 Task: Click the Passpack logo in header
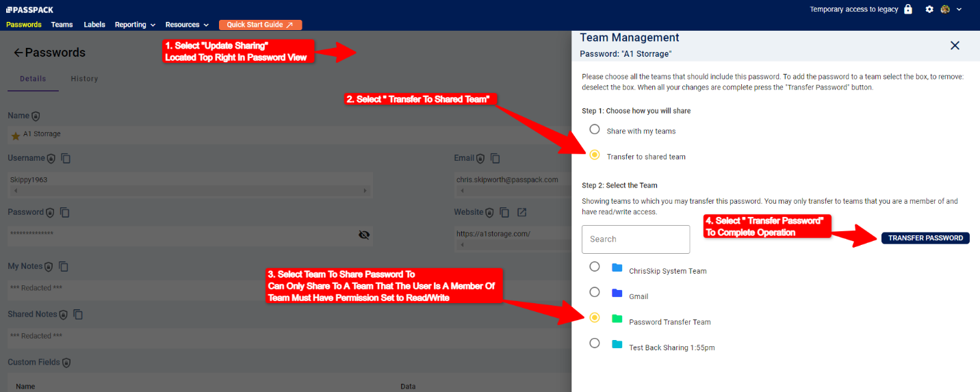pyautogui.click(x=29, y=10)
